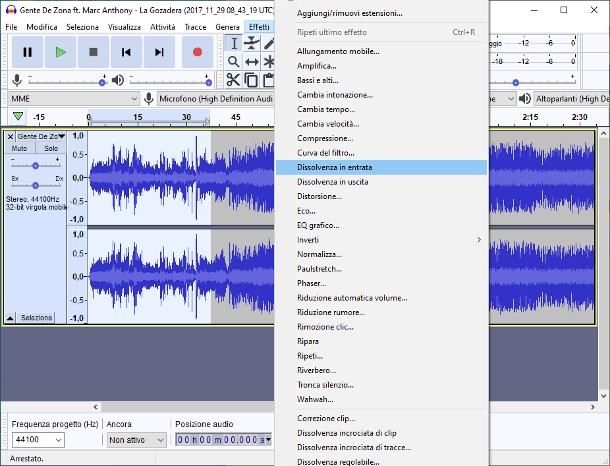Choose Wahwah... effect
610x466 pixels.
(381, 399)
